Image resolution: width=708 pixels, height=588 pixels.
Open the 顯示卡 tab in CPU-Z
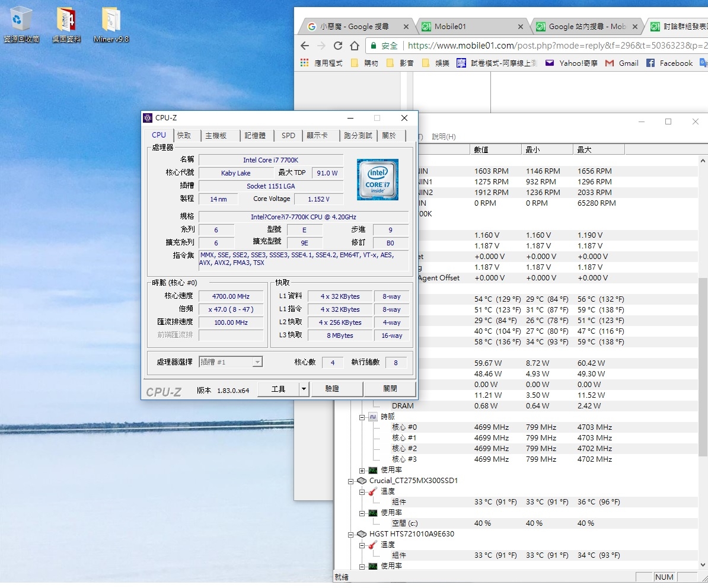[317, 135]
